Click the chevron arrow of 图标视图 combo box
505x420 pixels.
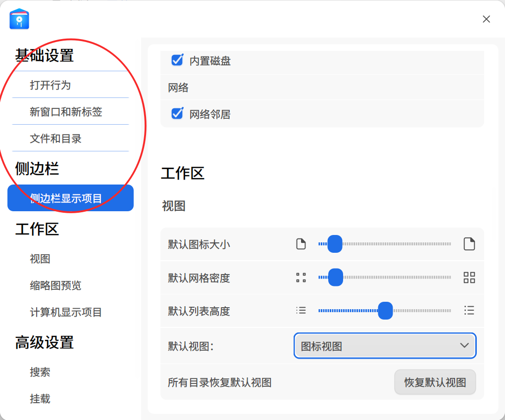pyautogui.click(x=464, y=346)
